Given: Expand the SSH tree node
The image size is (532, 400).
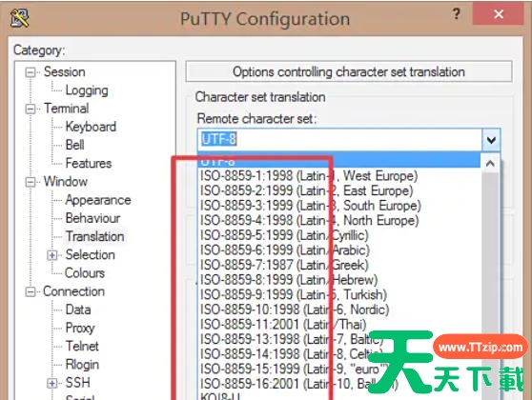Looking at the screenshot, I should [x=51, y=384].
